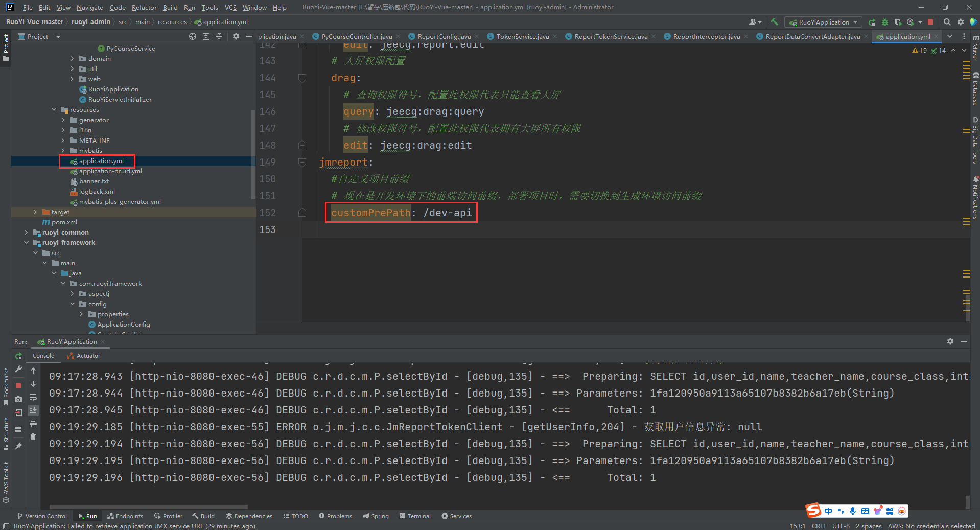Select application-druid.yml in project tree
The height and width of the screenshot is (530, 980).
[110, 171]
